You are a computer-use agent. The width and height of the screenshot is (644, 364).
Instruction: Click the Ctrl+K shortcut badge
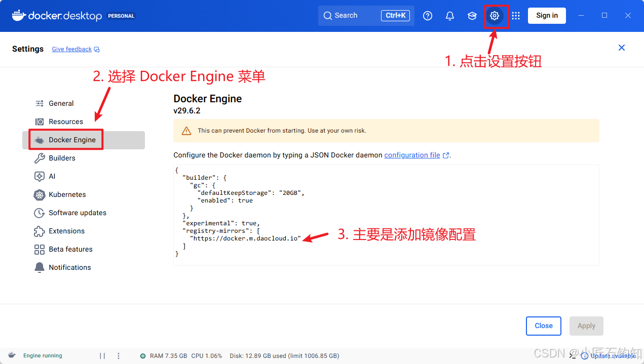(x=395, y=16)
